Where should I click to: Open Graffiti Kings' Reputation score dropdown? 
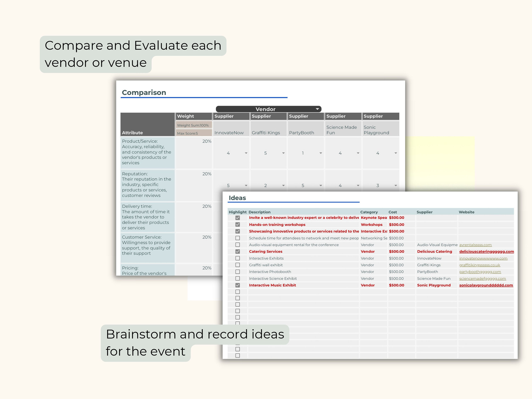point(283,185)
